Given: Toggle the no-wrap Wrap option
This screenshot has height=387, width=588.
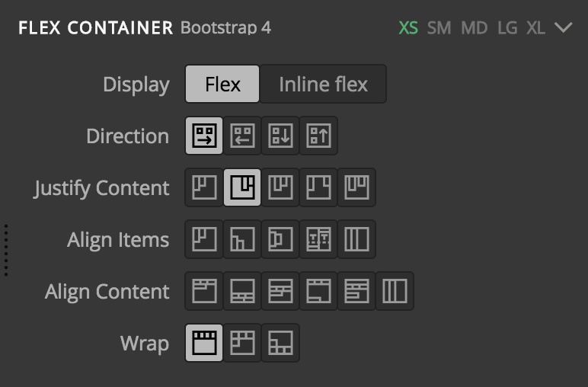Looking at the screenshot, I should click(x=204, y=343).
